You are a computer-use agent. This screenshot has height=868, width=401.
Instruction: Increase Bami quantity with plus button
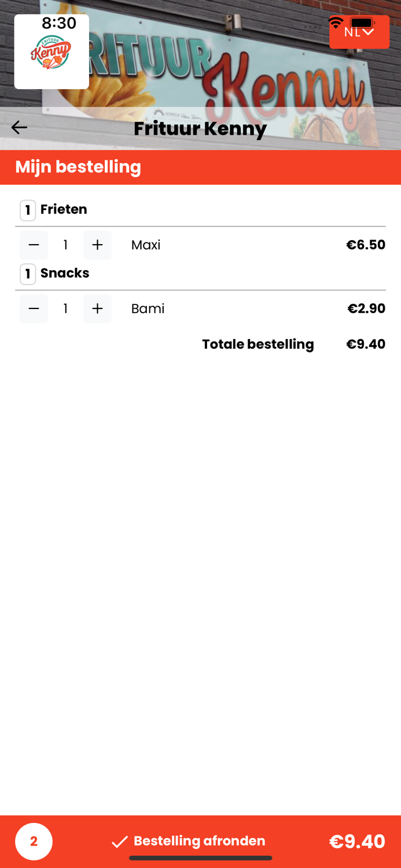[97, 308]
